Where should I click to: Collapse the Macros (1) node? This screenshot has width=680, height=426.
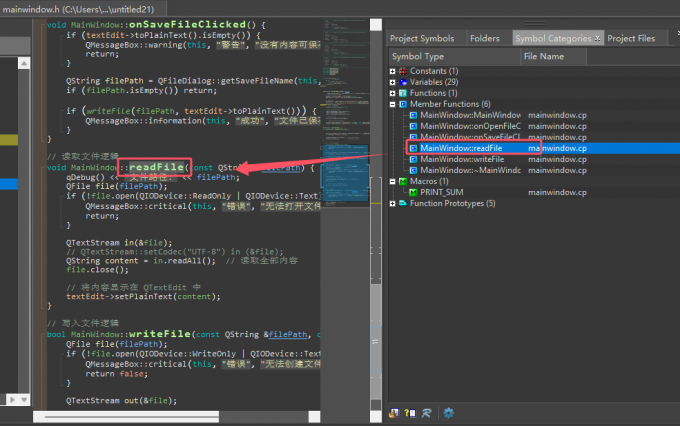(392, 181)
